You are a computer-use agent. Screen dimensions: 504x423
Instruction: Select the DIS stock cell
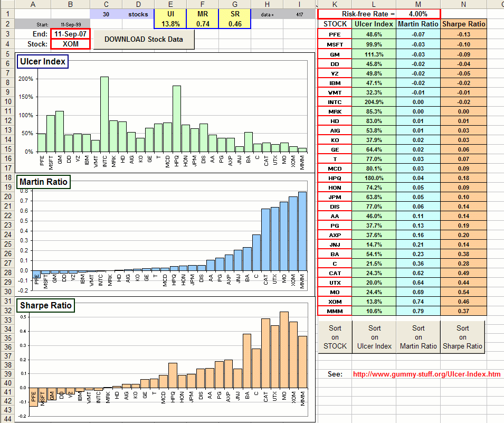pos(335,206)
